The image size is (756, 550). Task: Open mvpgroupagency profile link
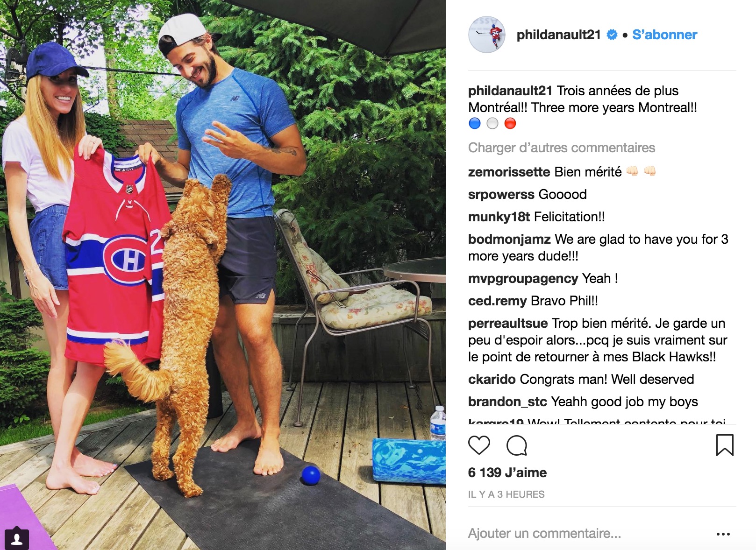[x=523, y=278]
